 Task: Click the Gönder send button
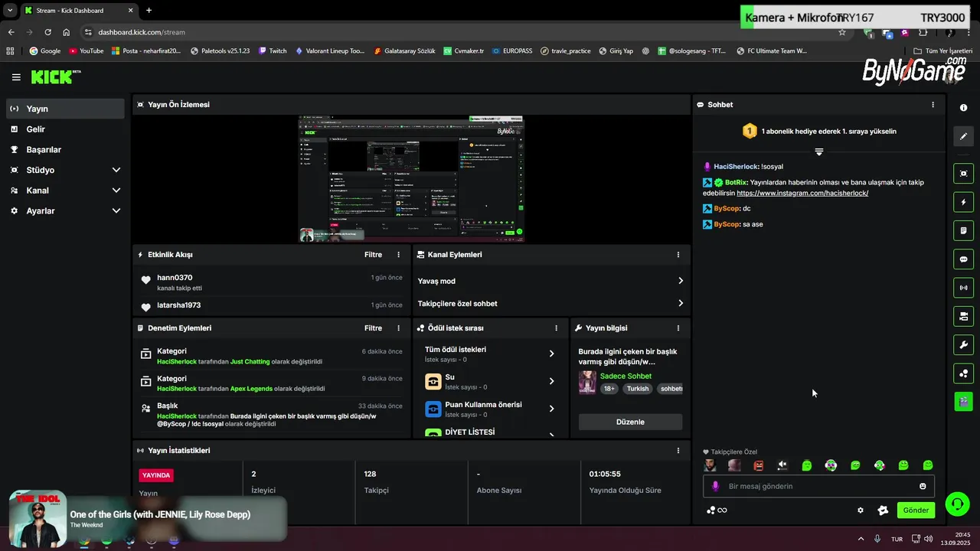coord(916,510)
